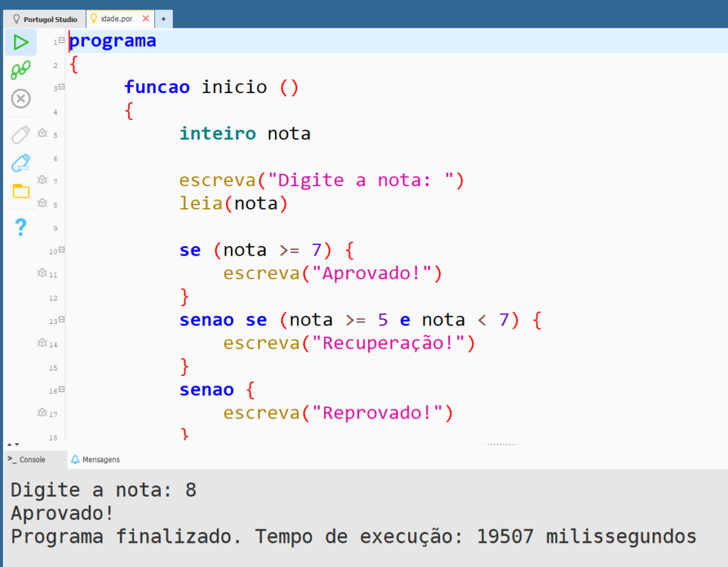Collapse the programa block at line 1
The width and height of the screenshot is (728, 567).
[x=62, y=40]
